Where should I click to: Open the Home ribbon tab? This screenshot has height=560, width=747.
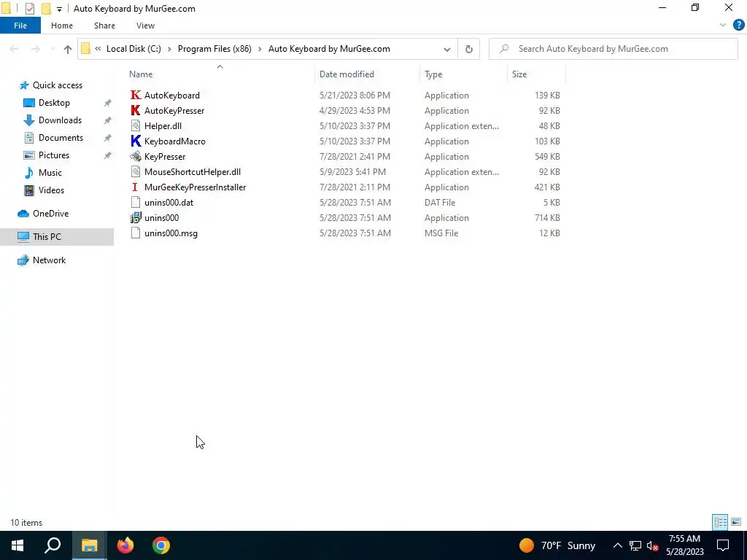click(x=62, y=26)
